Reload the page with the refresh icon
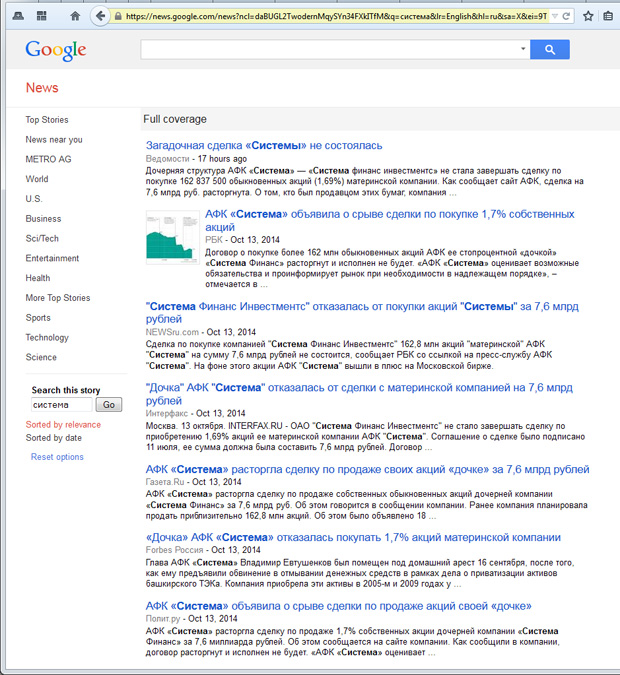 [x=566, y=16]
